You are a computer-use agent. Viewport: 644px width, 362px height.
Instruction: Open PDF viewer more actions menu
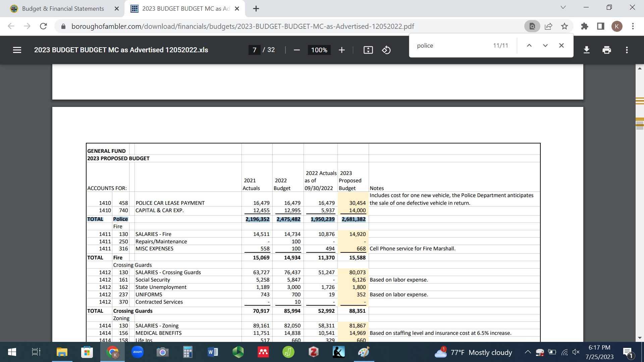[627, 50]
